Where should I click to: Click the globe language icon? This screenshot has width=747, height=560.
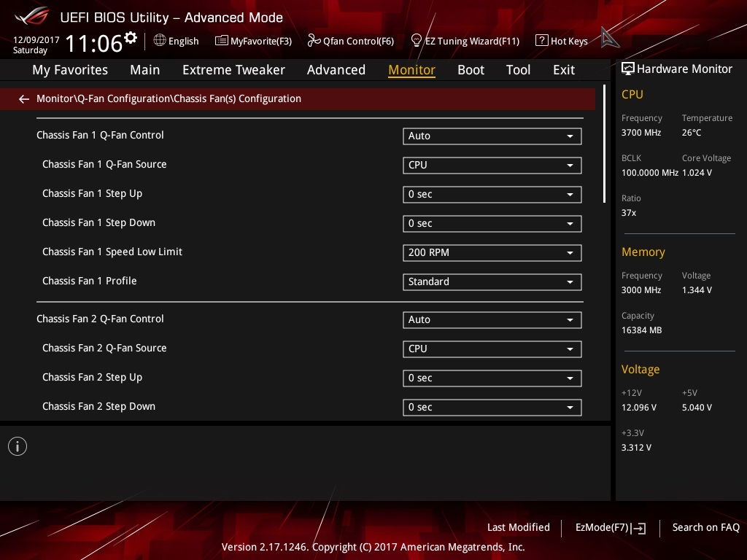tap(160, 41)
